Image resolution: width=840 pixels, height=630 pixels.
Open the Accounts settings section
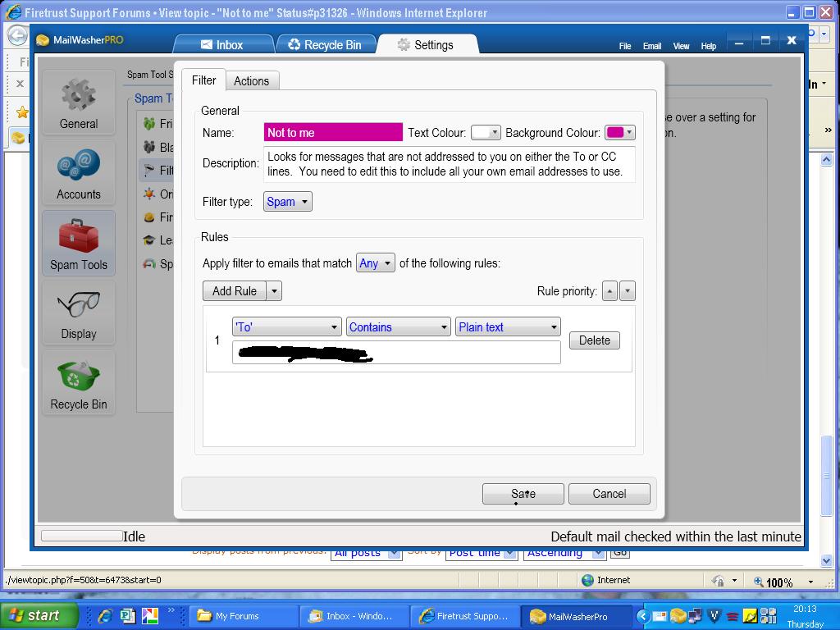[x=78, y=173]
